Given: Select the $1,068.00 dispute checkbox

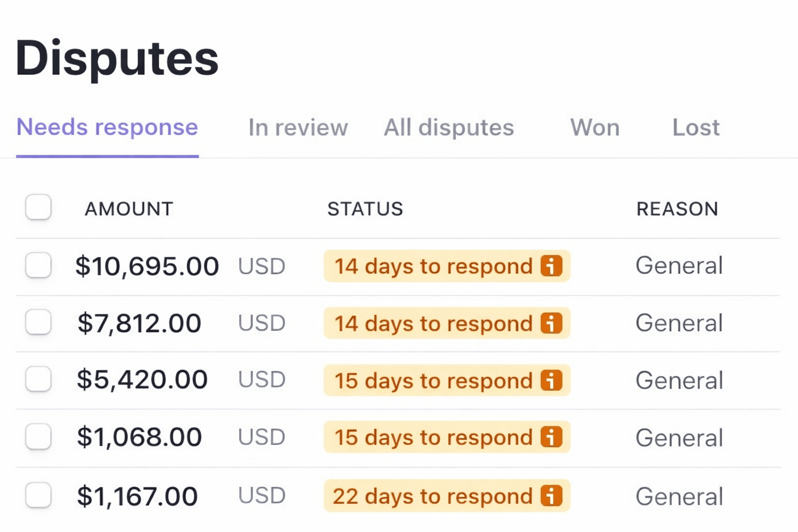Looking at the screenshot, I should click(38, 437).
